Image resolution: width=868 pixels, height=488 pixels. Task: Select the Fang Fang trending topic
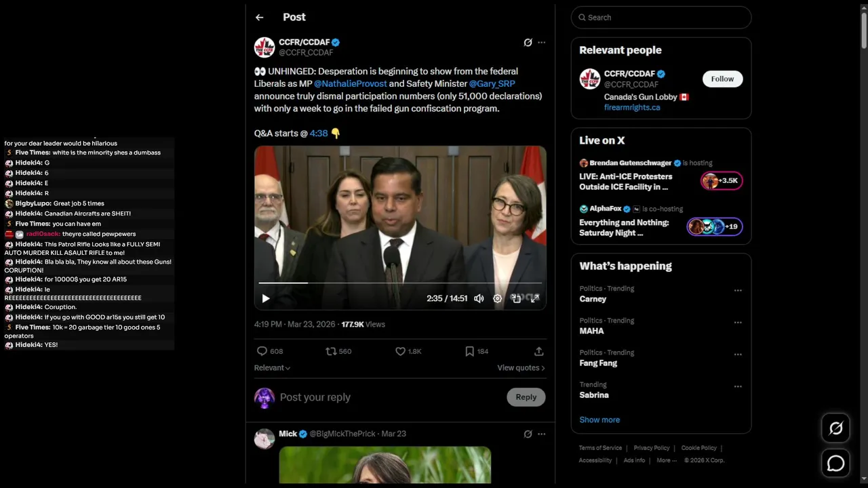coord(598,363)
